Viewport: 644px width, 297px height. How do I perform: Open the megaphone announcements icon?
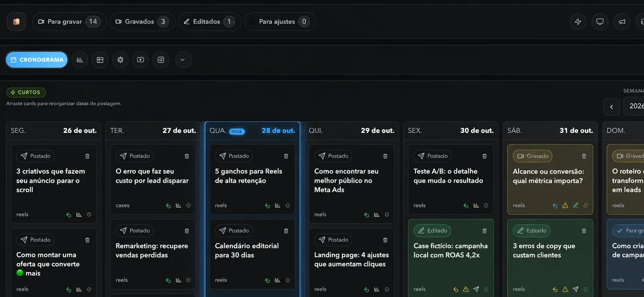(x=622, y=22)
